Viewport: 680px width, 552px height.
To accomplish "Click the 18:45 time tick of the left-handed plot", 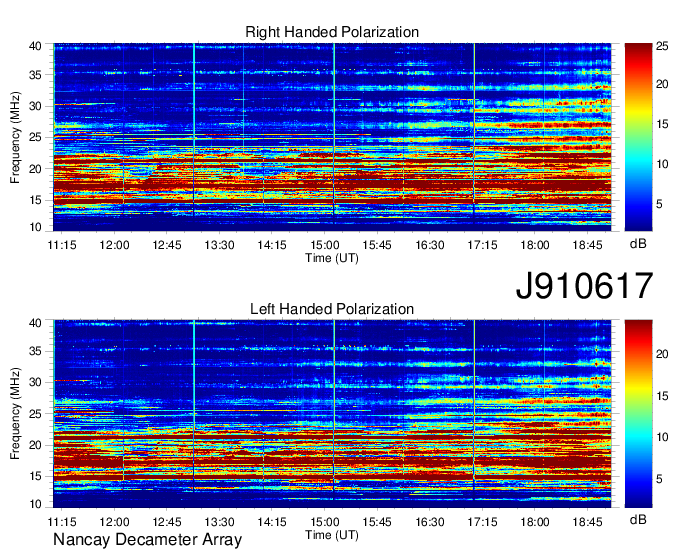I will tap(587, 522).
